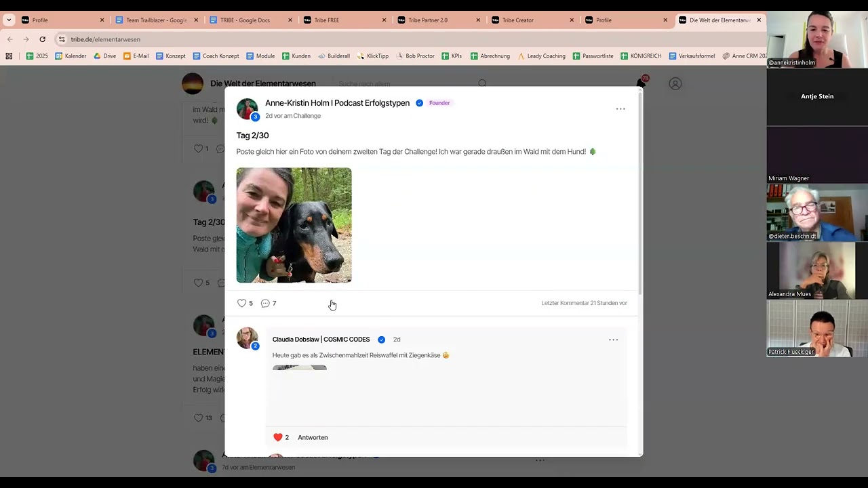
Task: Open 2025 bookmark
Action: pos(37,56)
